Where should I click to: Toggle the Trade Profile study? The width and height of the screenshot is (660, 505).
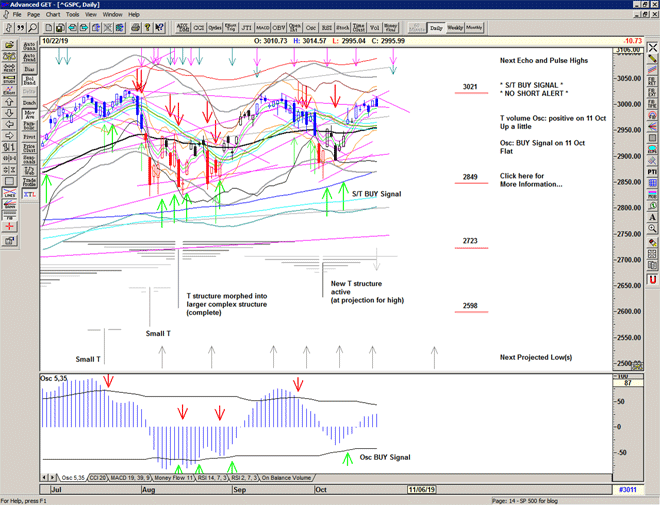pos(29,182)
